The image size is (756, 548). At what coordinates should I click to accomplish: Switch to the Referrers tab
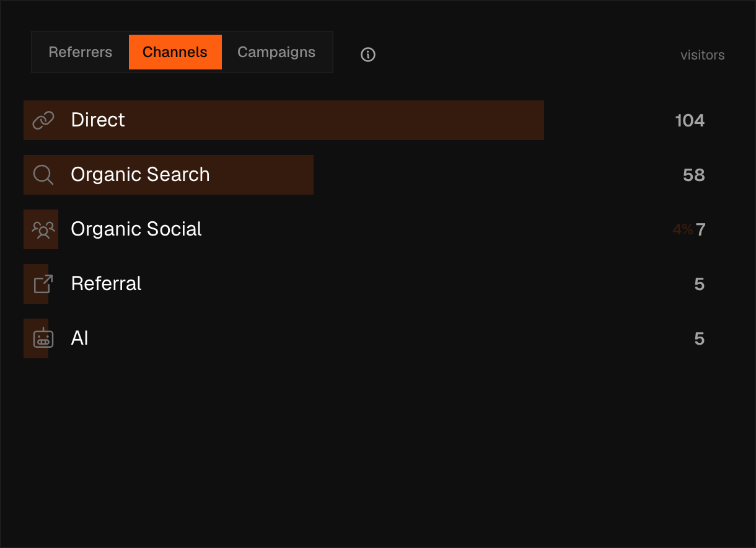(x=81, y=52)
